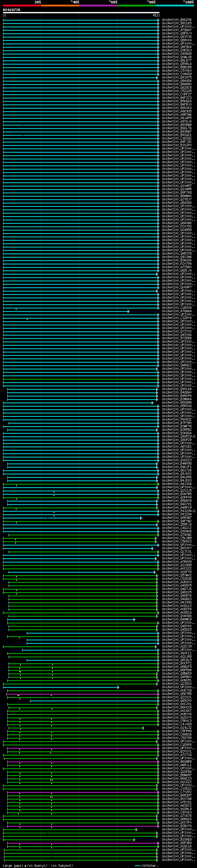The image size is (197, 868).
Task: Open hit UniRef100_P20793
Action: 177,226
